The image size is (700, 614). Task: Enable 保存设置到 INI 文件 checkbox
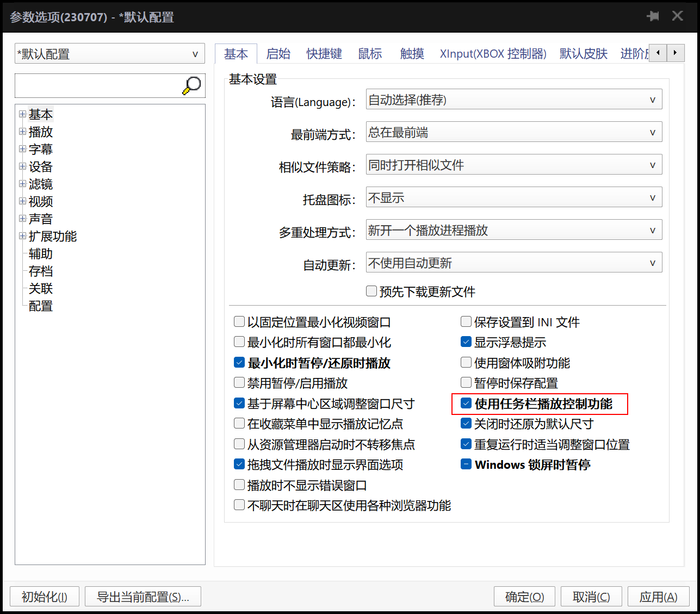pos(466,321)
